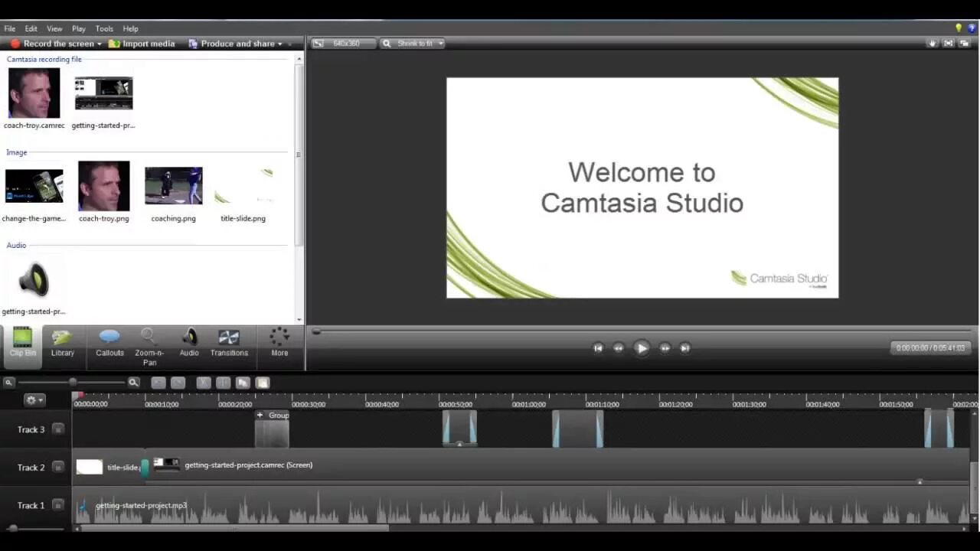980x551 pixels.
Task: Click the Import media button
Action: [x=142, y=44]
